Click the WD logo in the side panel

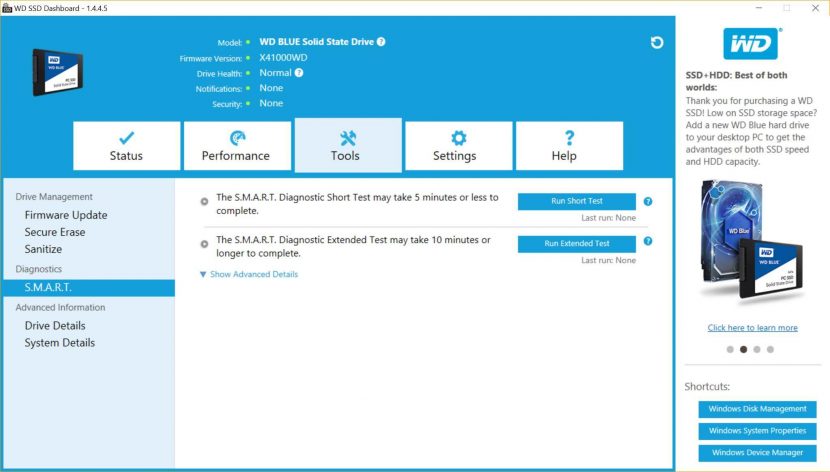751,44
